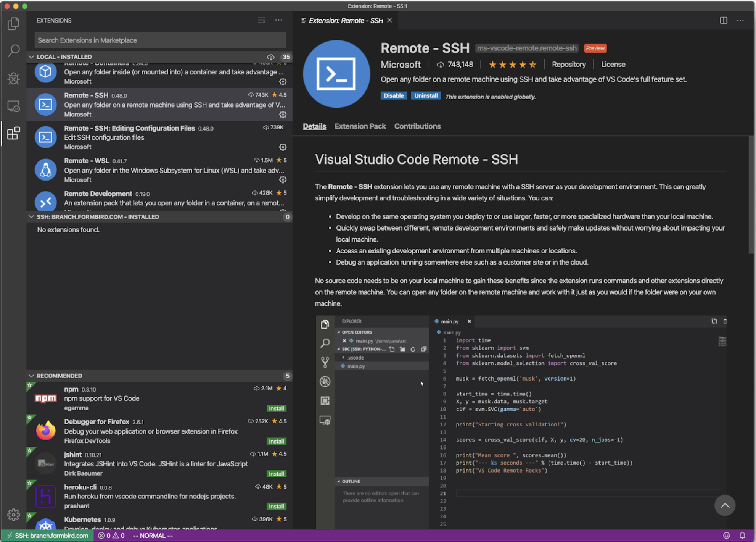756x542 pixels.
Task: Collapse the Recommended section
Action: [31, 376]
